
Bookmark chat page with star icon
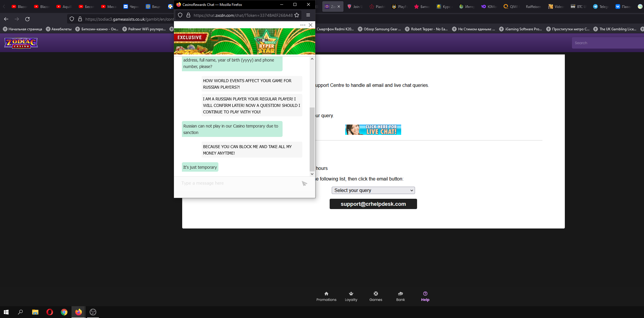pyautogui.click(x=297, y=15)
